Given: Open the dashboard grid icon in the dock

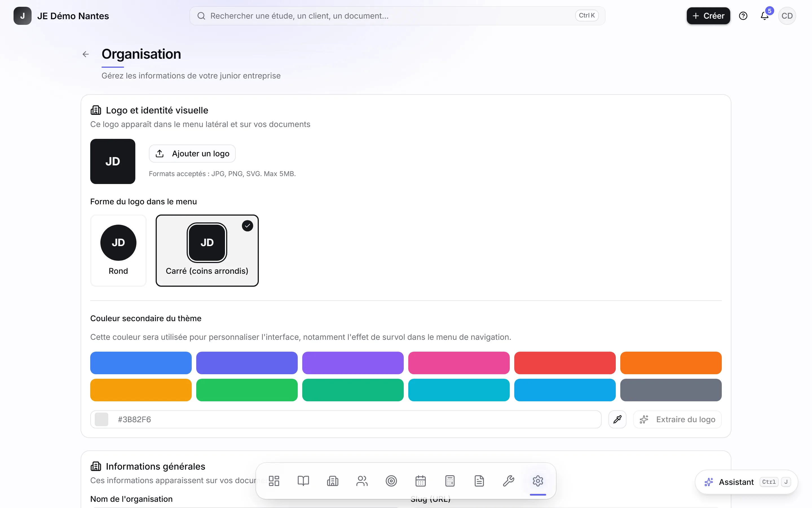Looking at the screenshot, I should [274, 481].
